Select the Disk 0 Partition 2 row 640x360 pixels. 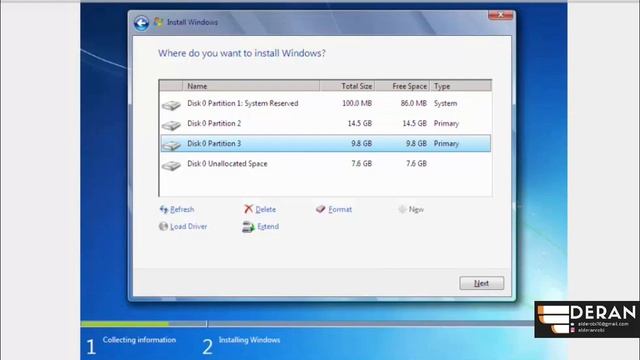(326, 124)
